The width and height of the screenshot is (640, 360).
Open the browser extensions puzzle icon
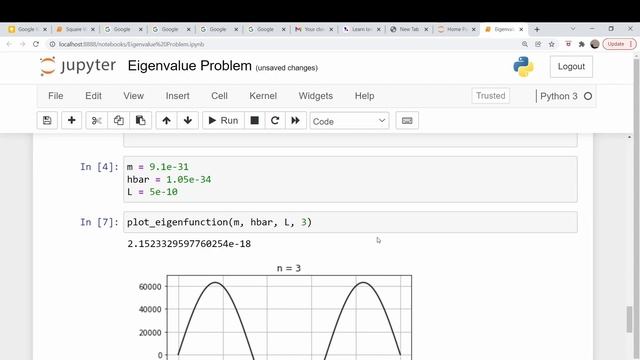coord(582,44)
